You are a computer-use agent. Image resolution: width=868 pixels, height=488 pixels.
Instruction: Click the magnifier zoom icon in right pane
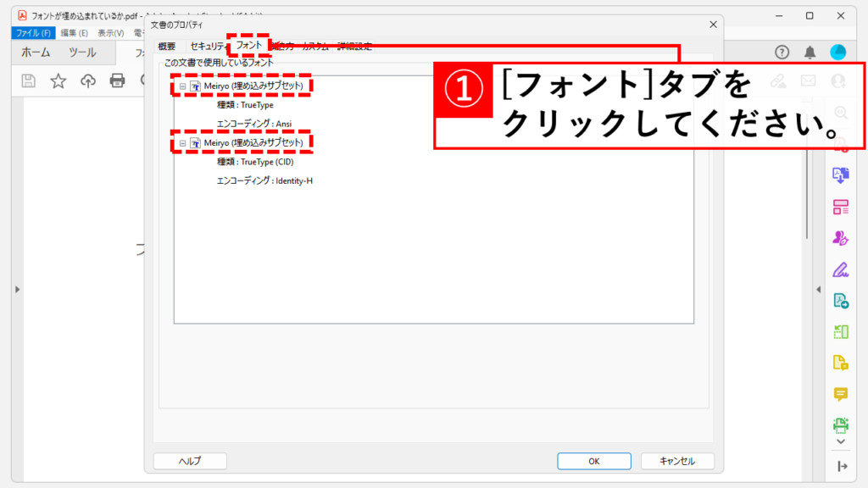pos(841,113)
